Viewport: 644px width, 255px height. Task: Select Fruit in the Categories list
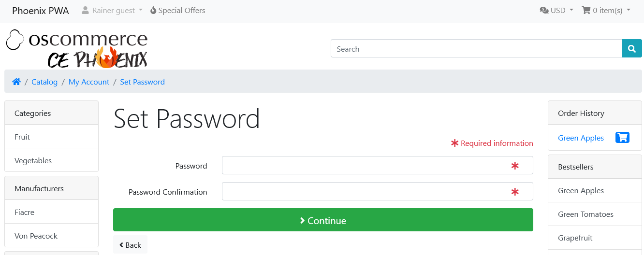51,137
